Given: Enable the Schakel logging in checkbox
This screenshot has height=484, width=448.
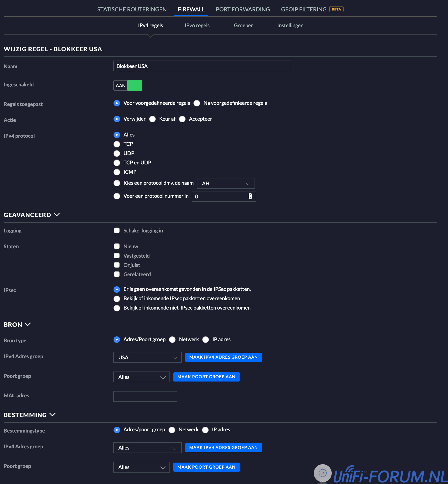Looking at the screenshot, I should (117, 230).
